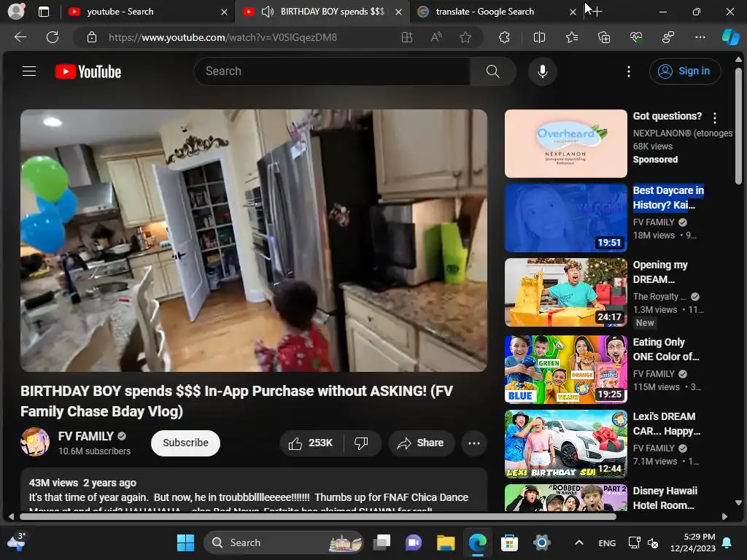This screenshot has width=747, height=560.
Task: Add this page to favorites
Action: tap(465, 37)
